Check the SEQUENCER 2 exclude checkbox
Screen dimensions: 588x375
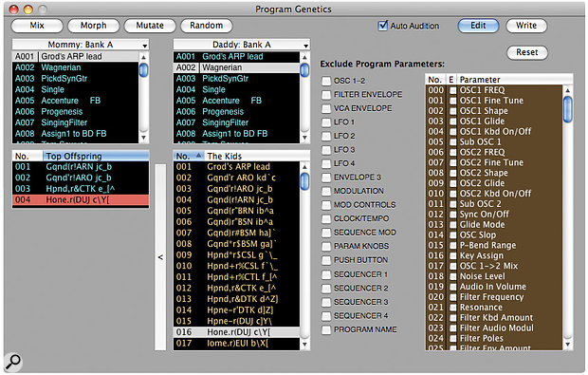[x=326, y=289]
